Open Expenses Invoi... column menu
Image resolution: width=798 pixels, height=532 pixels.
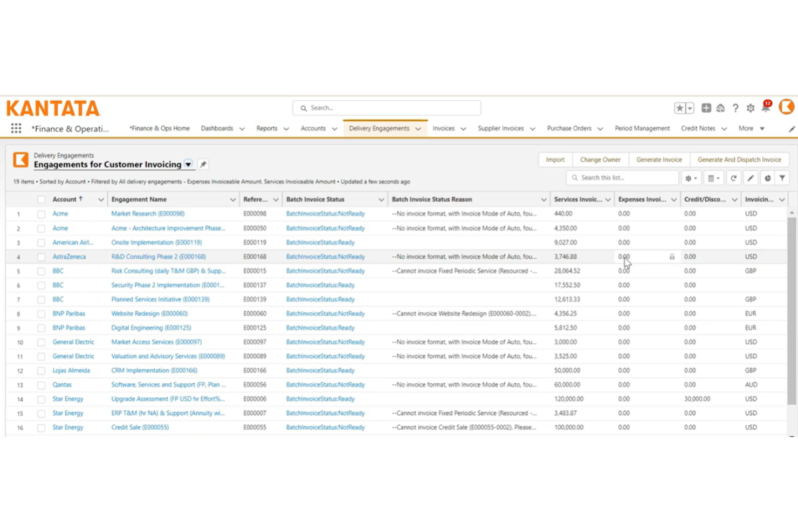(674, 199)
